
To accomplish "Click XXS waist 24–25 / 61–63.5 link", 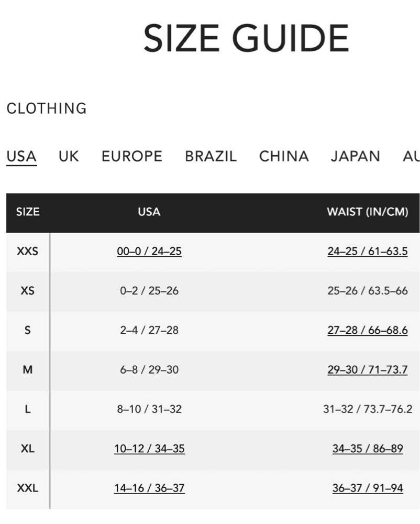I will tap(368, 252).
